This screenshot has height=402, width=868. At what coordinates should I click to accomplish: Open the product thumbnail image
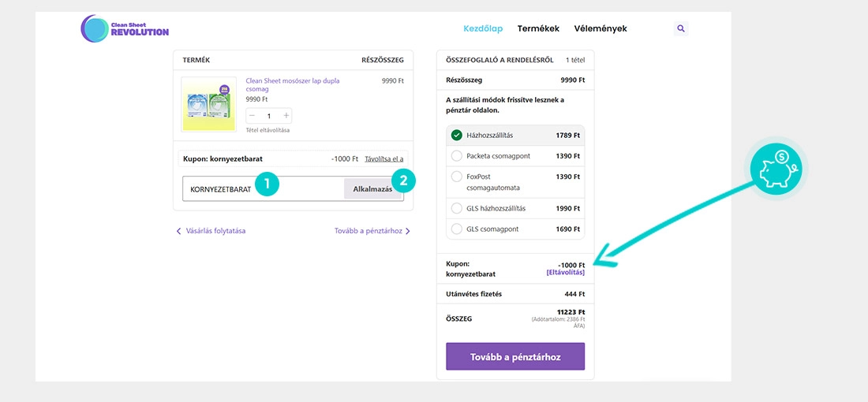[x=208, y=105]
